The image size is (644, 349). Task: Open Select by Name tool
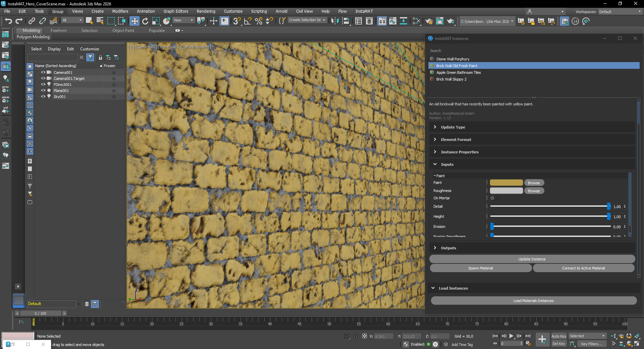tap(100, 21)
